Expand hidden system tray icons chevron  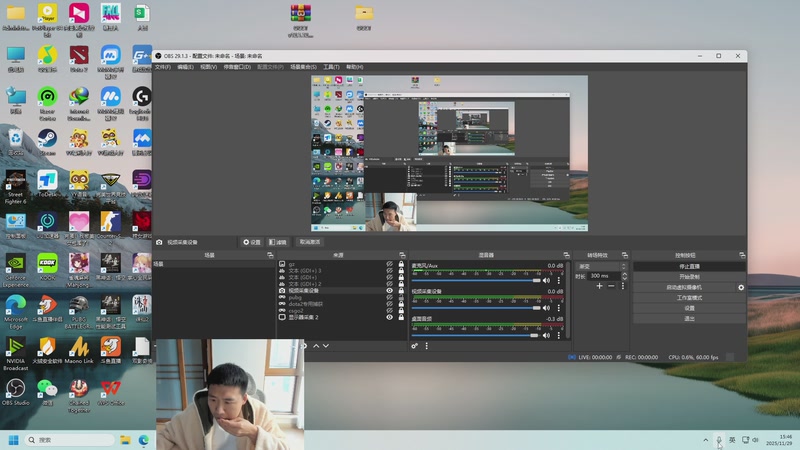point(706,440)
